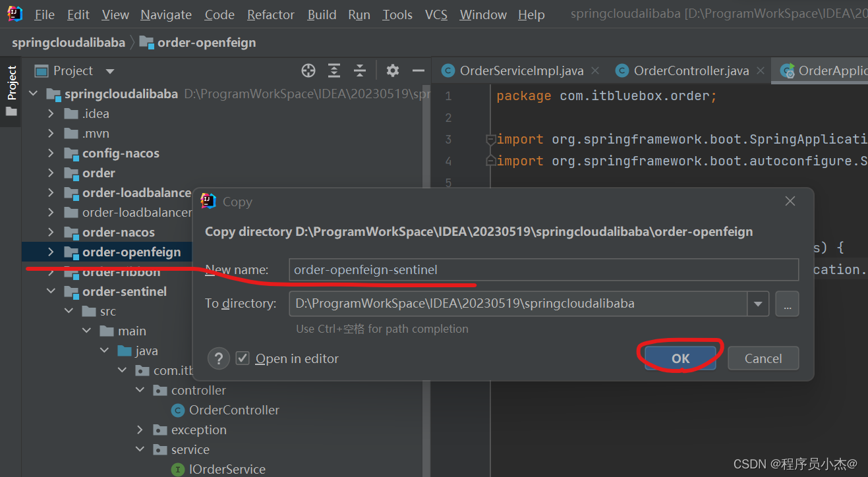This screenshot has height=477, width=868.
Task: Collapse the service package
Action: (x=140, y=450)
